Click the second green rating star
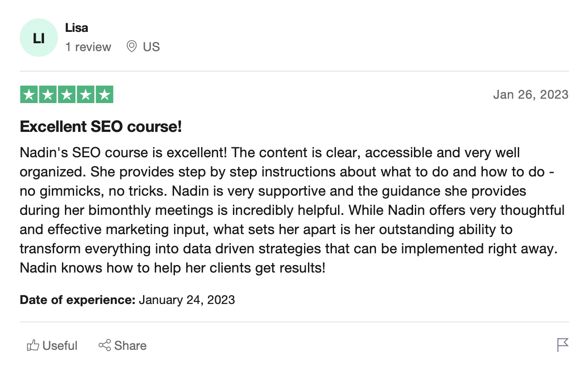The width and height of the screenshot is (588, 366). (x=48, y=95)
